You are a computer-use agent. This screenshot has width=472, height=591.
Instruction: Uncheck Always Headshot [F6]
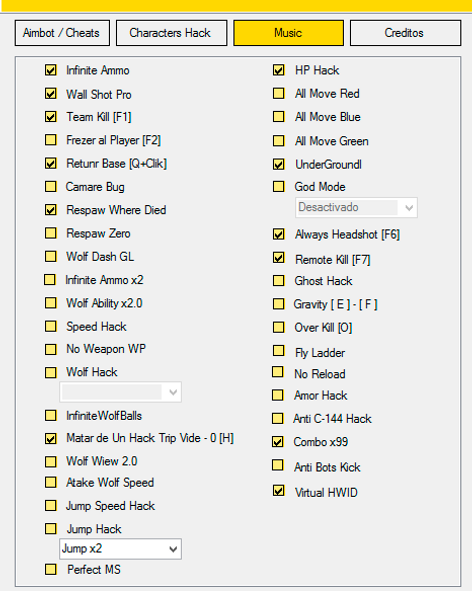279,234
